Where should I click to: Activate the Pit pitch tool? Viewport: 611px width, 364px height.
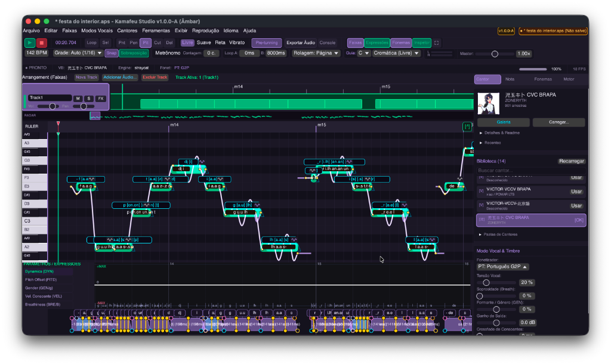click(146, 43)
